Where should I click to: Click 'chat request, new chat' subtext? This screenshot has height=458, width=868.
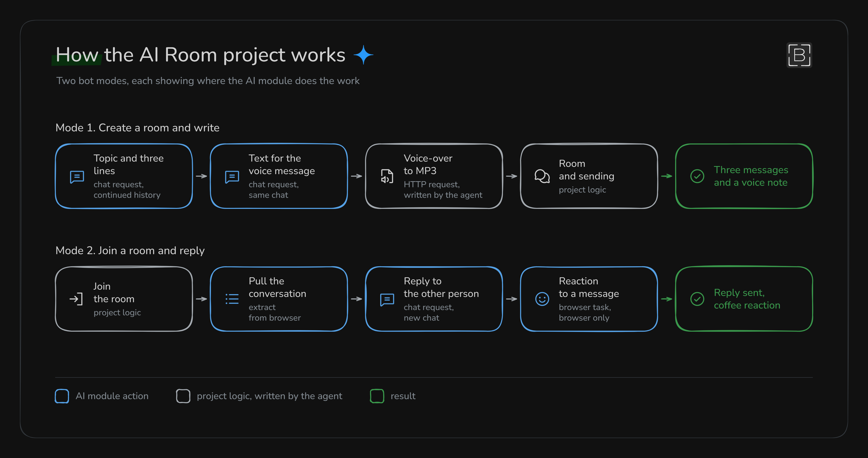click(429, 313)
